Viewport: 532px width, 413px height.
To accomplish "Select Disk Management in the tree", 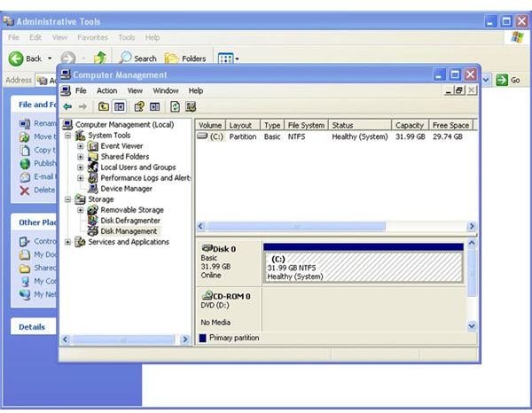I will (x=129, y=231).
